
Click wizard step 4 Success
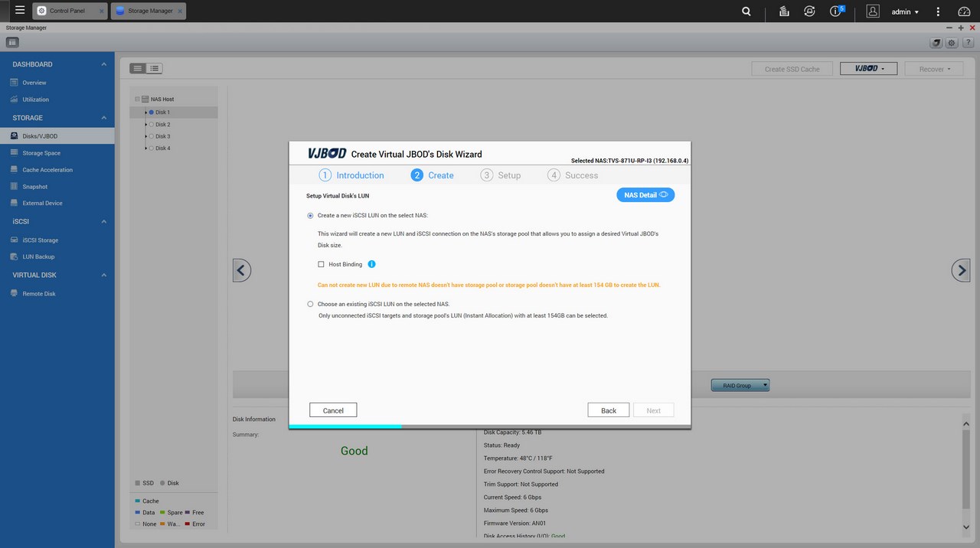pyautogui.click(x=573, y=175)
